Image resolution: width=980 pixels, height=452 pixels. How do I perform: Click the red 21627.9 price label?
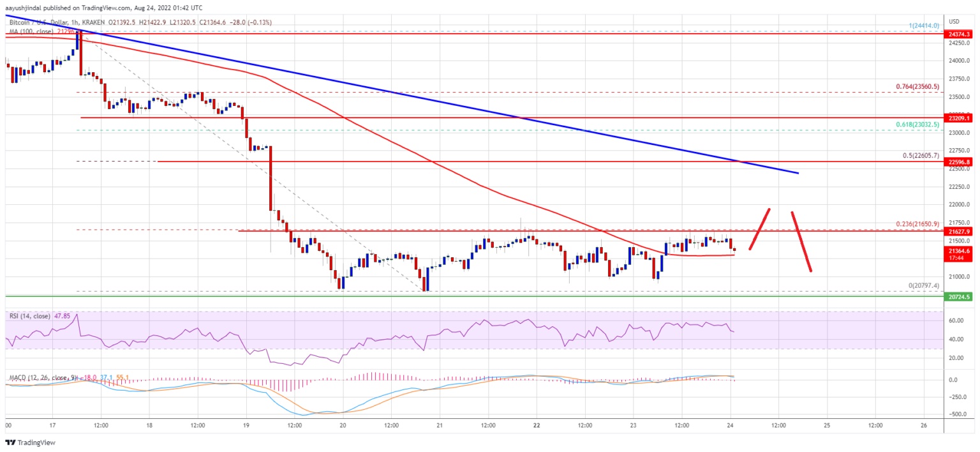point(960,231)
